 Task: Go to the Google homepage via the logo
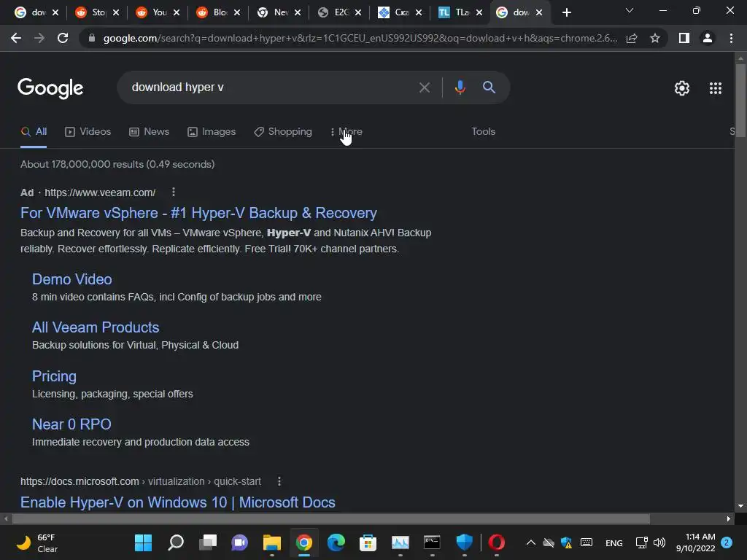tap(50, 88)
